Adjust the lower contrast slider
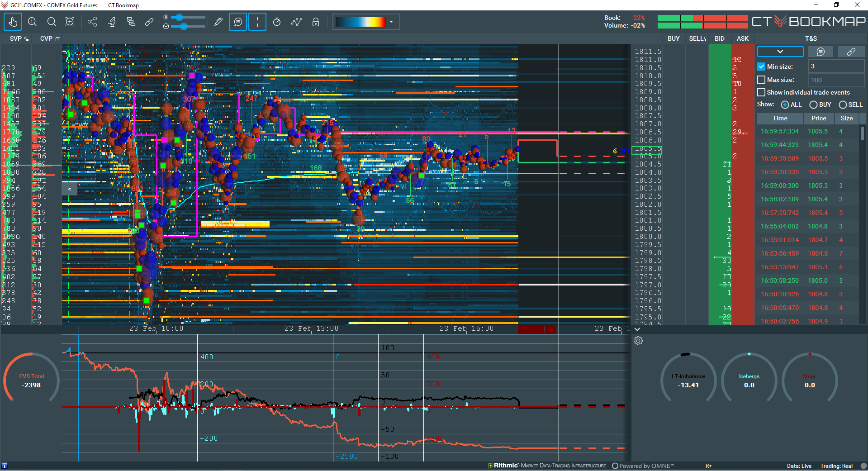The height and width of the screenshot is (471, 868). coord(188,26)
